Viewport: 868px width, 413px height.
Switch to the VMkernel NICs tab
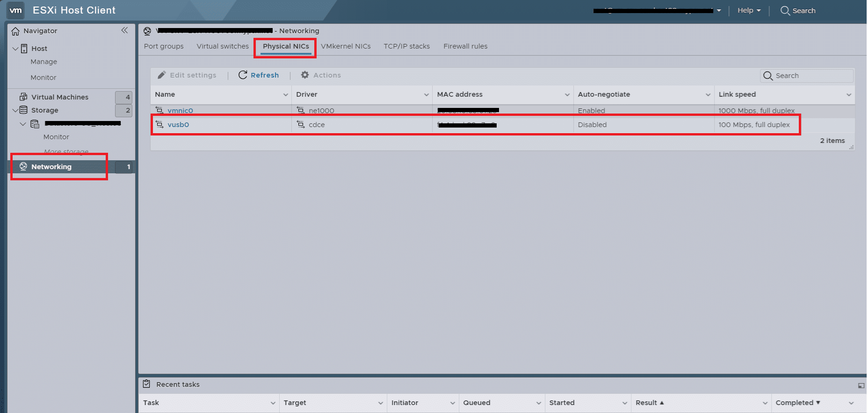point(346,46)
